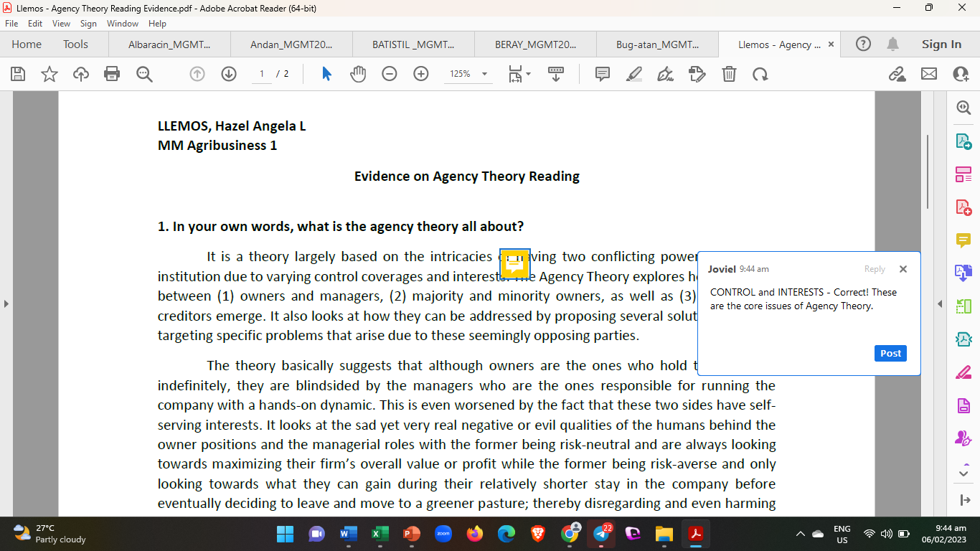Print the document using the printer icon
Viewport: 980px width, 551px height.
click(x=112, y=74)
